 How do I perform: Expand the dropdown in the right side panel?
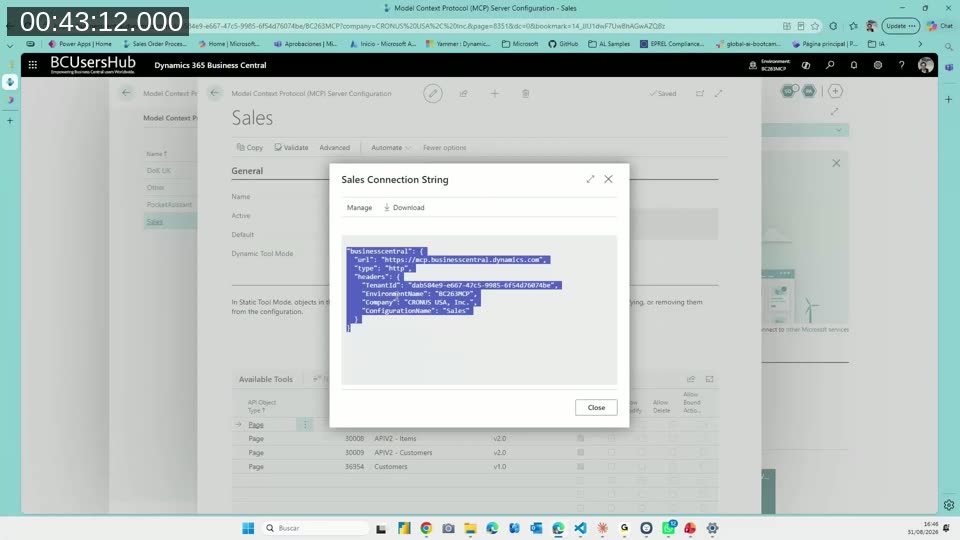(839, 130)
